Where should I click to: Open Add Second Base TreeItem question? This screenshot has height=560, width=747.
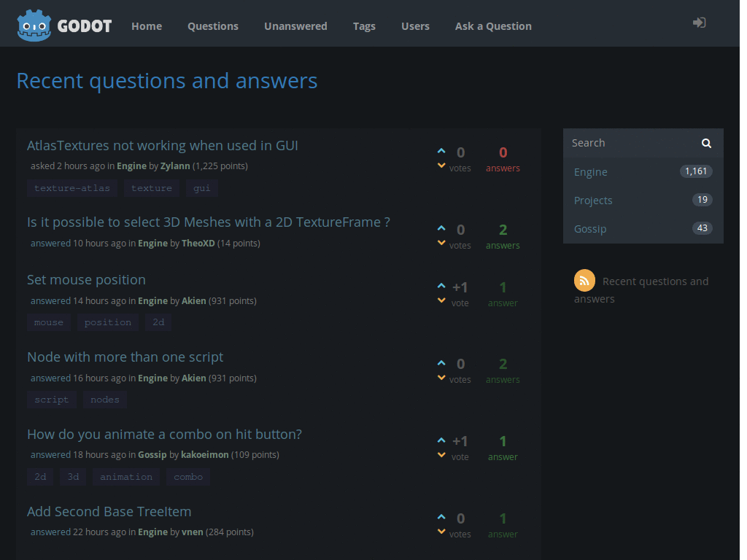tap(109, 511)
